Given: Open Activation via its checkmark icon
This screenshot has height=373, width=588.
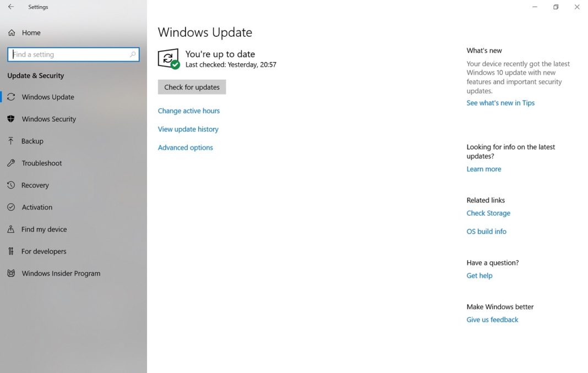Looking at the screenshot, I should pos(11,207).
